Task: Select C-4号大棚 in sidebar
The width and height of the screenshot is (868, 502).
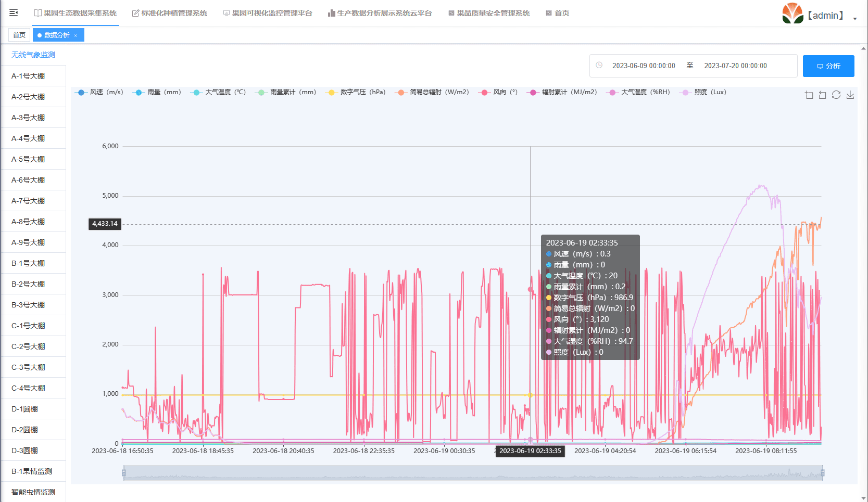Action: 33,388
